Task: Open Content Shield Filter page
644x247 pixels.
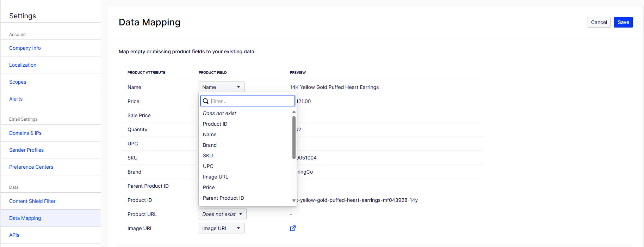Action: coord(32,201)
